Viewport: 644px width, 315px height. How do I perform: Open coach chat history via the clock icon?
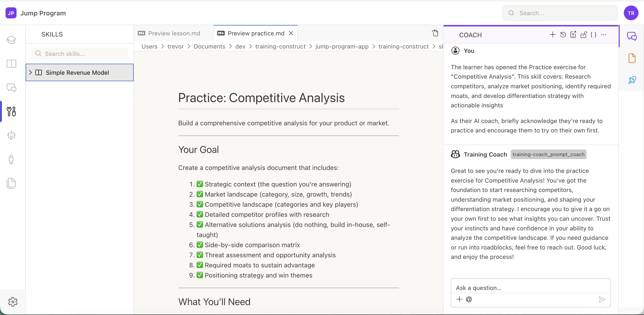(563, 35)
